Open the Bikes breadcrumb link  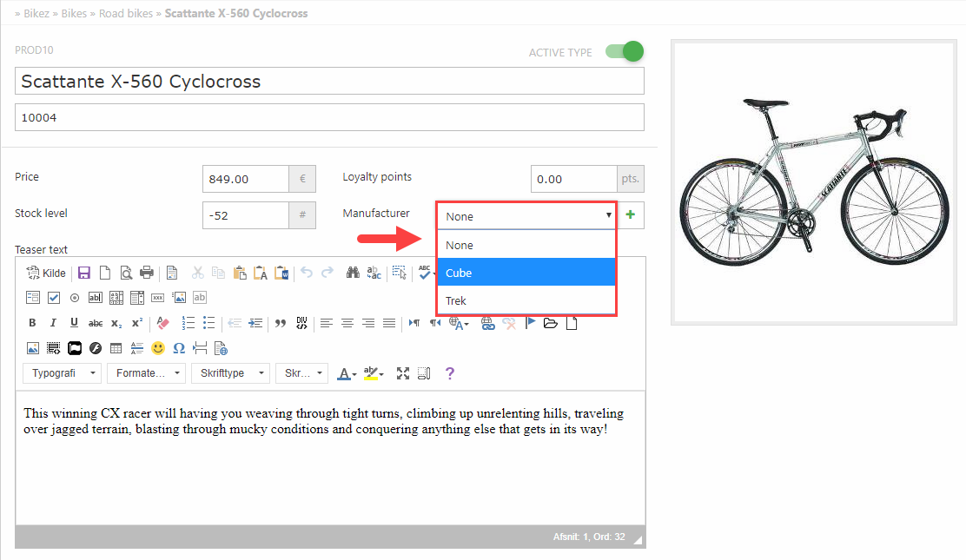tap(73, 14)
